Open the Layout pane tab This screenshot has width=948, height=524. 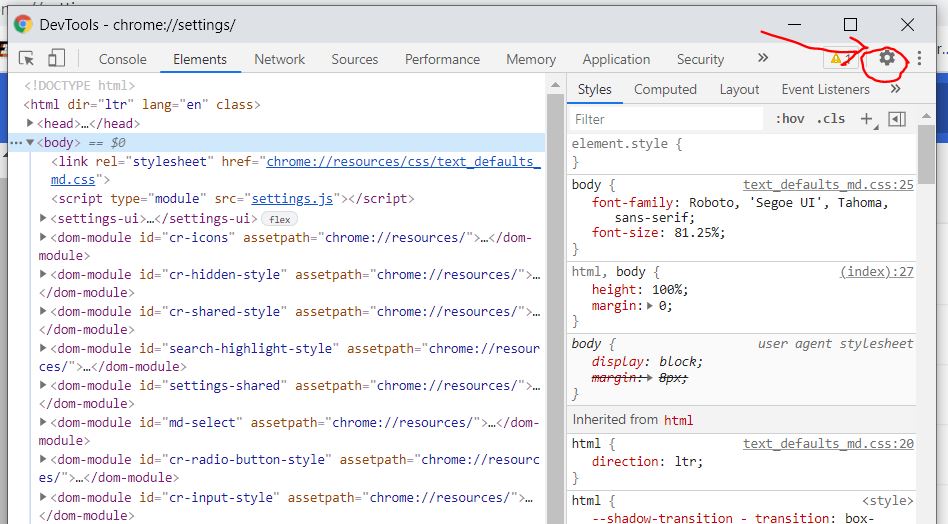[x=739, y=89]
